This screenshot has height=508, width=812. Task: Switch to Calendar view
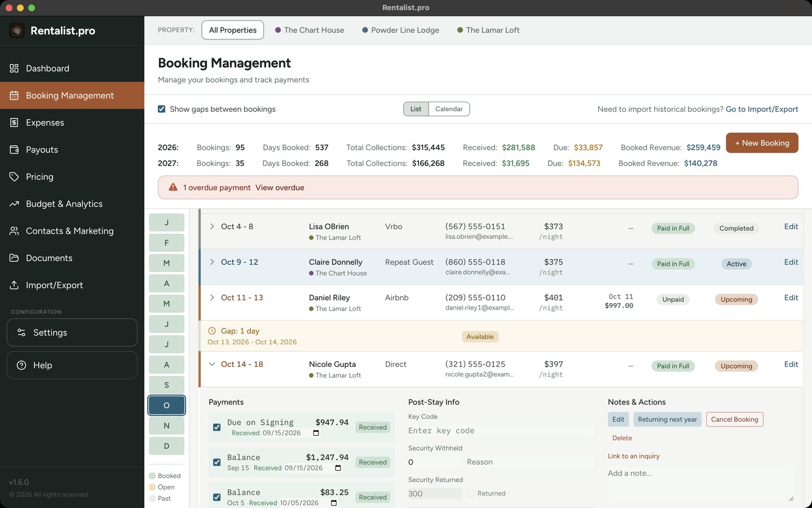449,109
